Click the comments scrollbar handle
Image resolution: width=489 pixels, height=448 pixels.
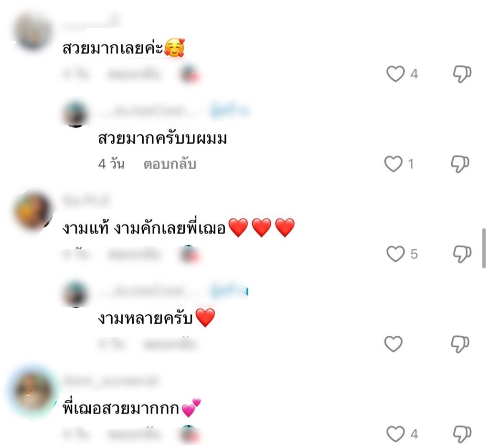coord(484,248)
